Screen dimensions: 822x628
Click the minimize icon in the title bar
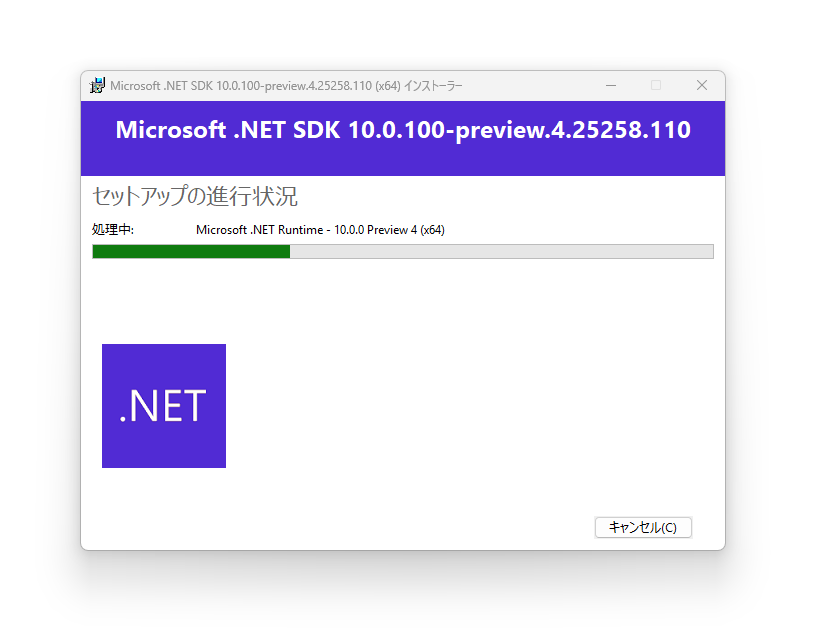(611, 85)
